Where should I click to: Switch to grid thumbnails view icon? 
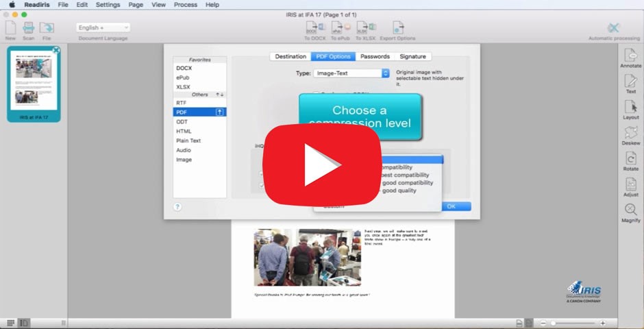[x=11, y=324]
